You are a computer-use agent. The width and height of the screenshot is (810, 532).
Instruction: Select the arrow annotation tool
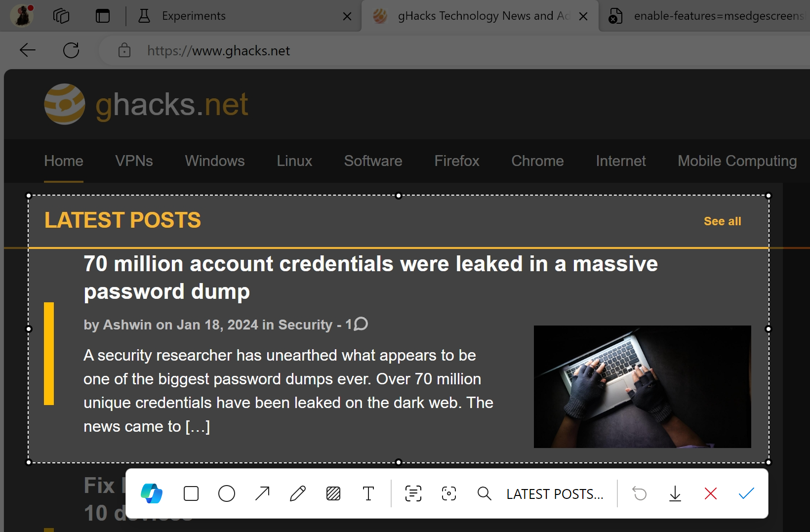pyautogui.click(x=262, y=493)
